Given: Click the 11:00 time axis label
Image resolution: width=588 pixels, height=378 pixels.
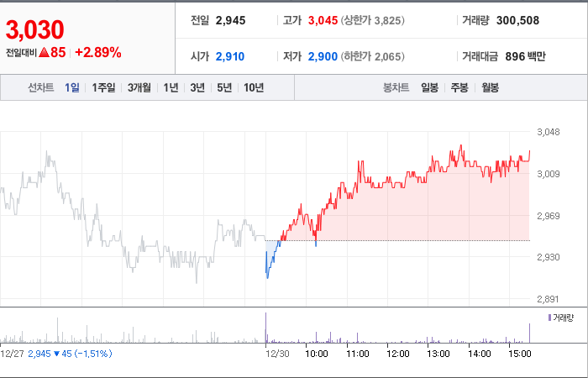Looking at the screenshot, I should click(357, 354).
